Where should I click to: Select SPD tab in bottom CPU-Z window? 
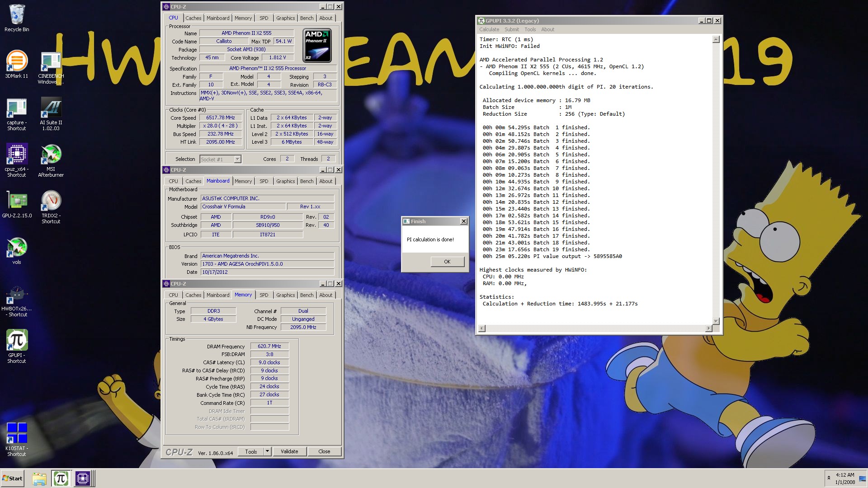[264, 295]
